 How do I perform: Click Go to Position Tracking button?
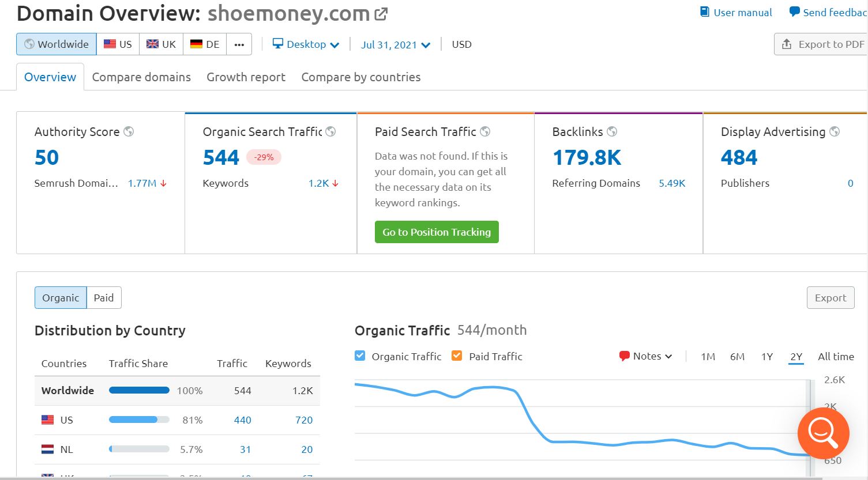[437, 232]
